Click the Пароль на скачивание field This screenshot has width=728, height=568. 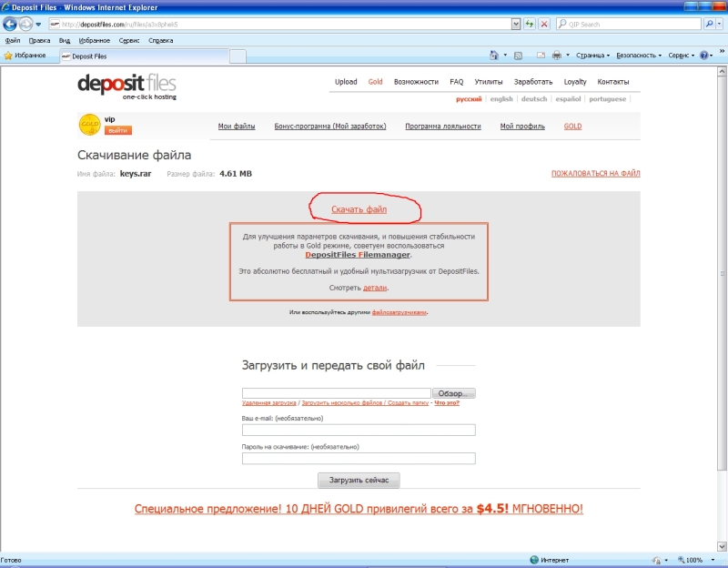click(359, 459)
